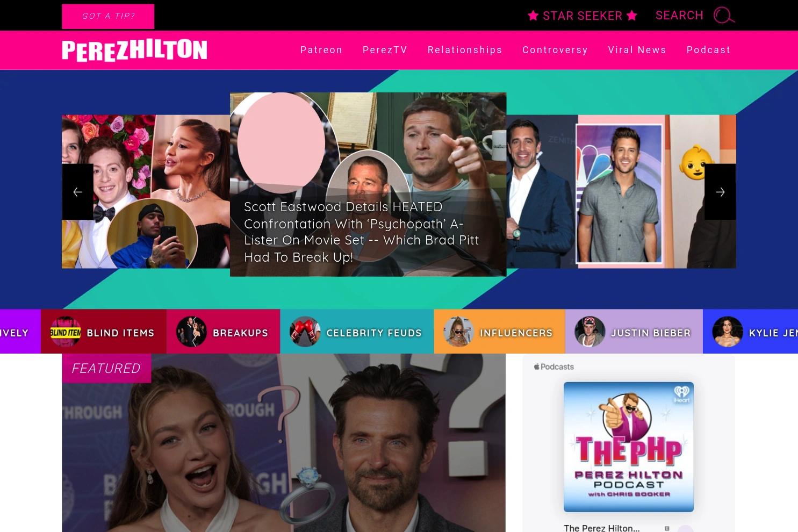Image resolution: width=798 pixels, height=532 pixels.
Task: Open The Perez Hilton Podcast artwork
Action: pos(629,447)
